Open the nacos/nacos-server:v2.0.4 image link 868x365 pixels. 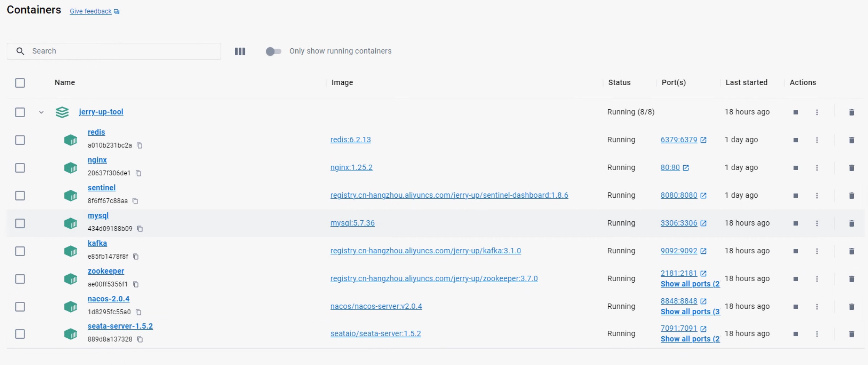click(376, 306)
